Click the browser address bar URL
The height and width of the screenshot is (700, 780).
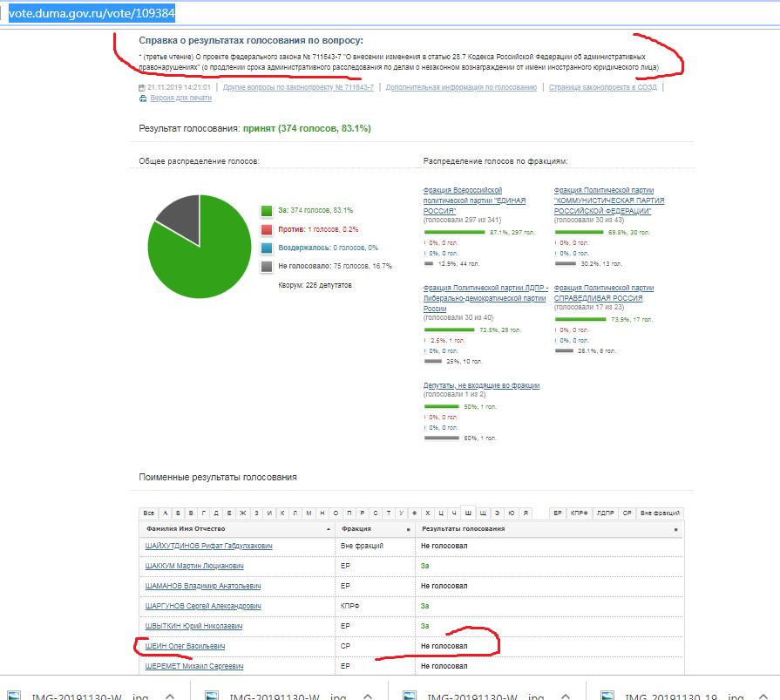point(80,13)
